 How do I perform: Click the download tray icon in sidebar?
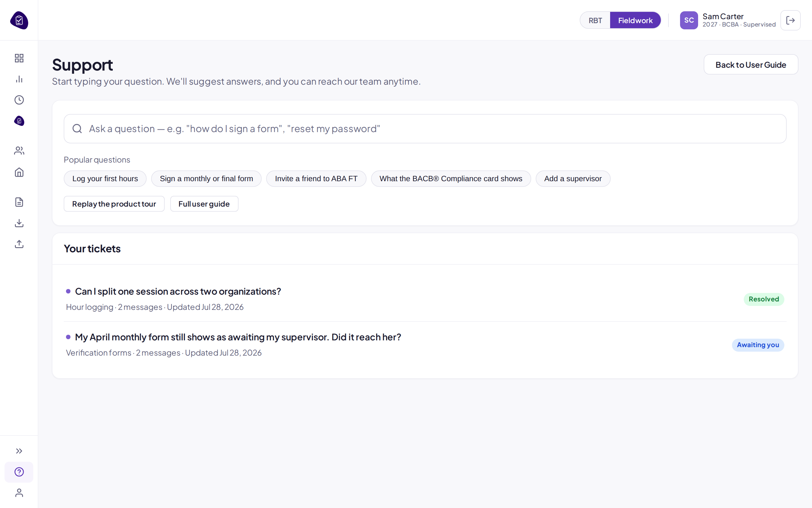(19, 223)
